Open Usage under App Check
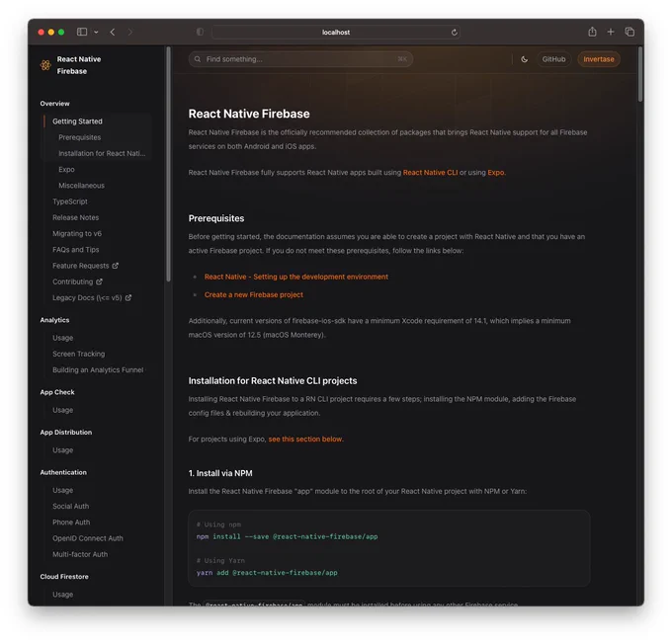The image size is (672, 643). pos(63,410)
